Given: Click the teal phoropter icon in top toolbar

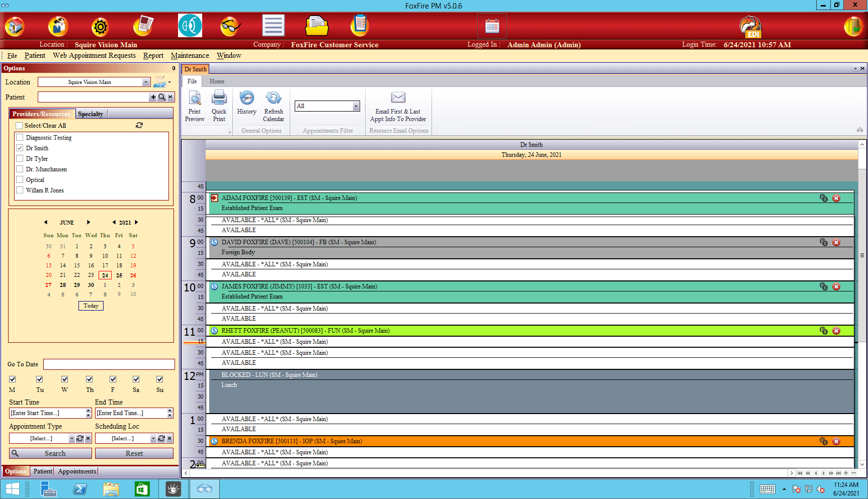Looking at the screenshot, I should click(x=190, y=26).
